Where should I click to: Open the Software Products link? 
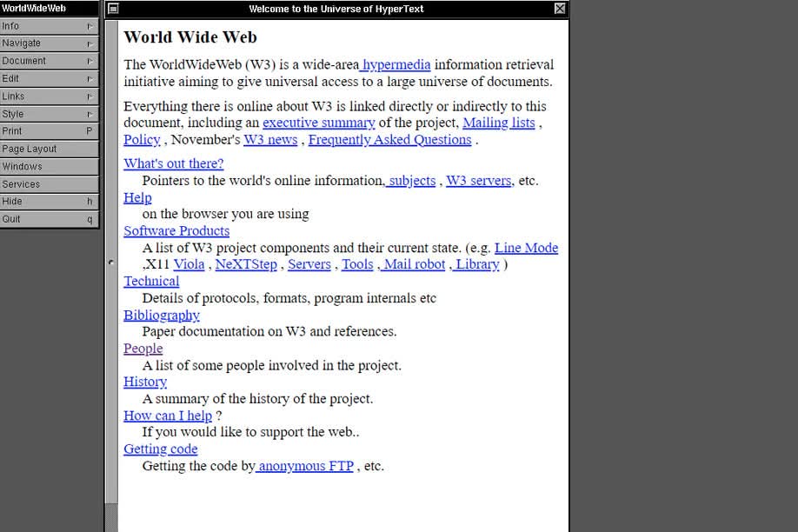(176, 230)
